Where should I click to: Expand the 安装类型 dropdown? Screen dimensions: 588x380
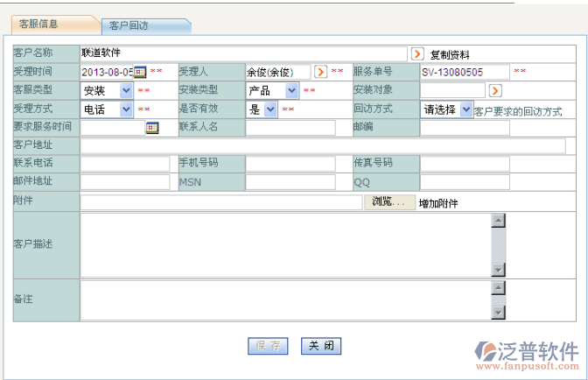tap(291, 90)
